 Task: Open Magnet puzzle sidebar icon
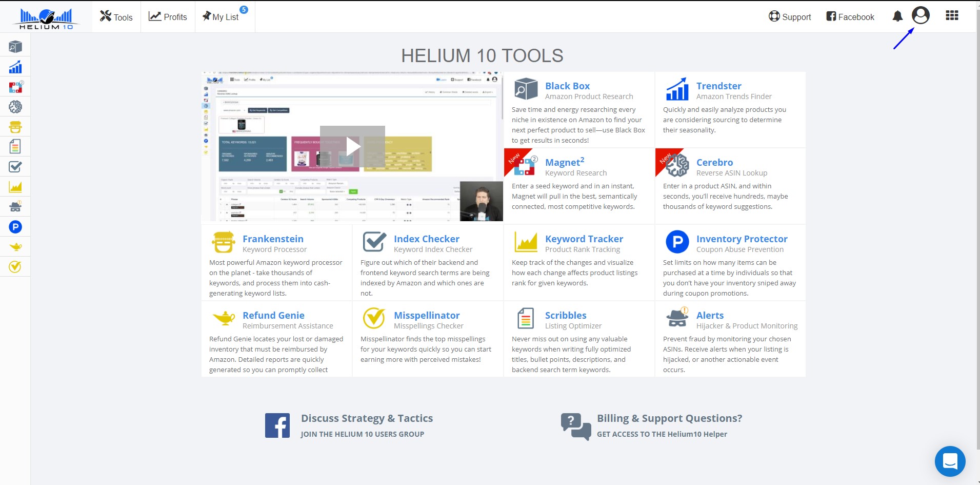tap(15, 87)
